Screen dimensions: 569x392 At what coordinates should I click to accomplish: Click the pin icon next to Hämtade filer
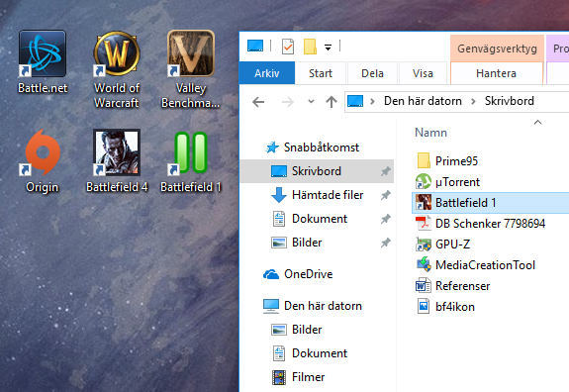tap(385, 195)
